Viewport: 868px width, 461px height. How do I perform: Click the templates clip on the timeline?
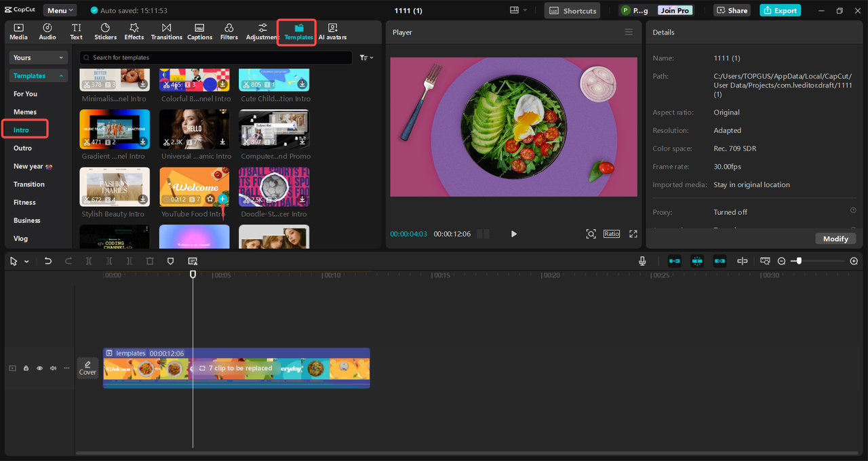236,368
